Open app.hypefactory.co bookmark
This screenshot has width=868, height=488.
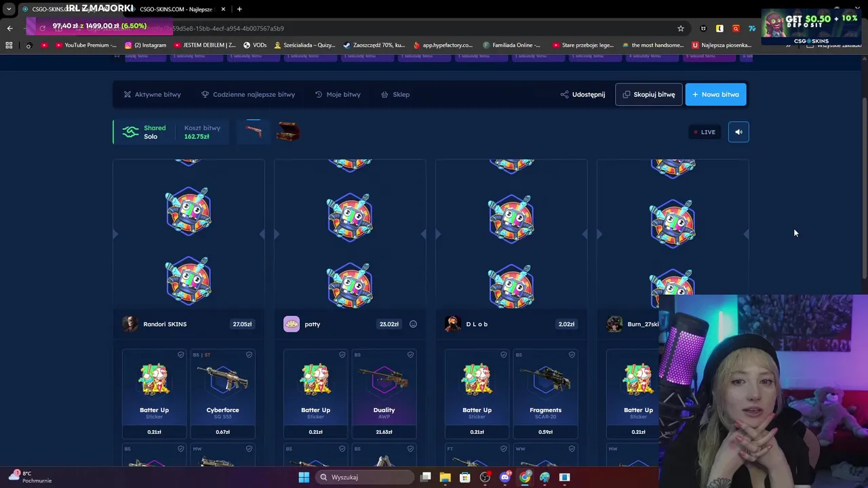click(x=443, y=45)
